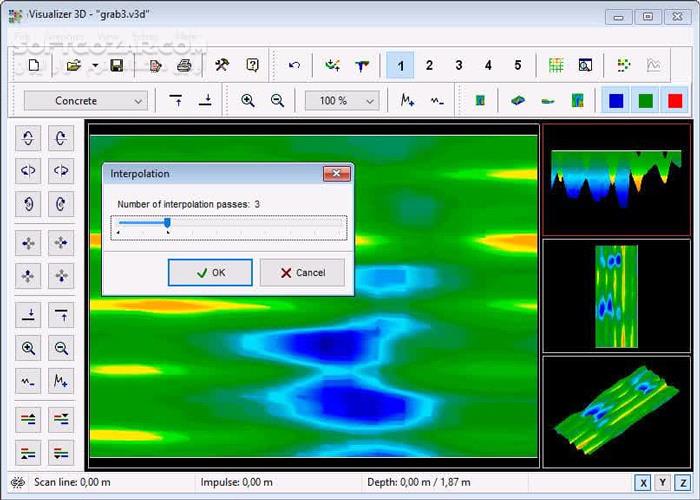Switch to view number 3

458,65
